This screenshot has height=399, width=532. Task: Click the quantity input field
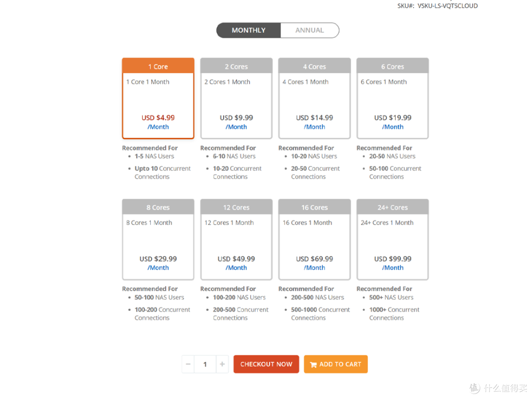click(205, 364)
